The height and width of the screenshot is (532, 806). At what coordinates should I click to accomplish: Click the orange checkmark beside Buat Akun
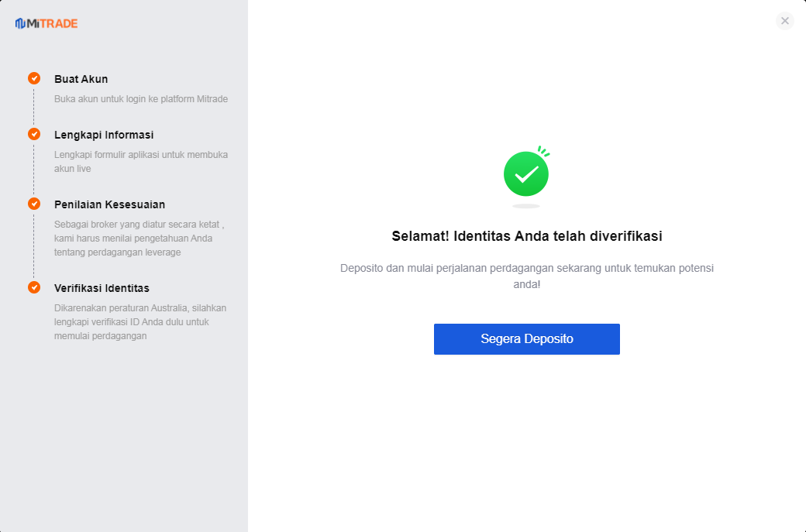click(x=34, y=78)
